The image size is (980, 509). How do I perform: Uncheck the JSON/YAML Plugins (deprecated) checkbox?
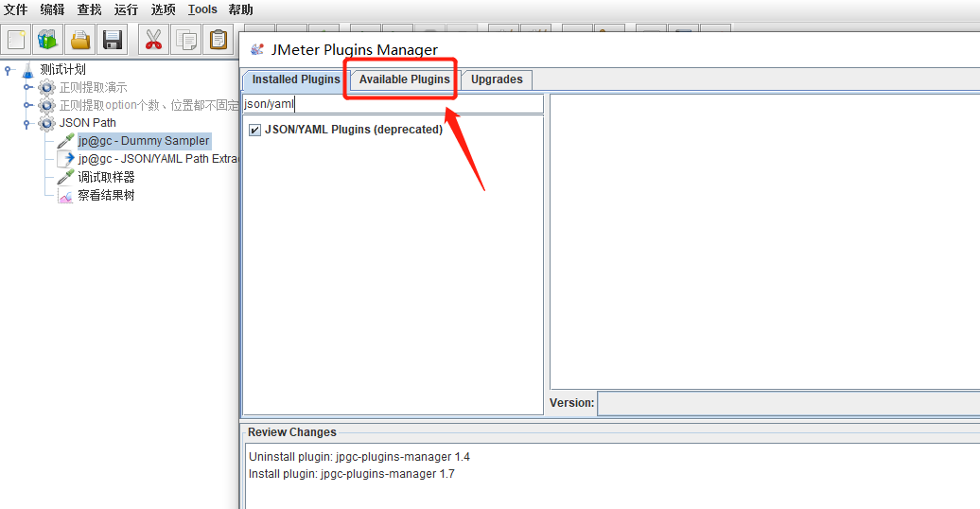click(255, 130)
